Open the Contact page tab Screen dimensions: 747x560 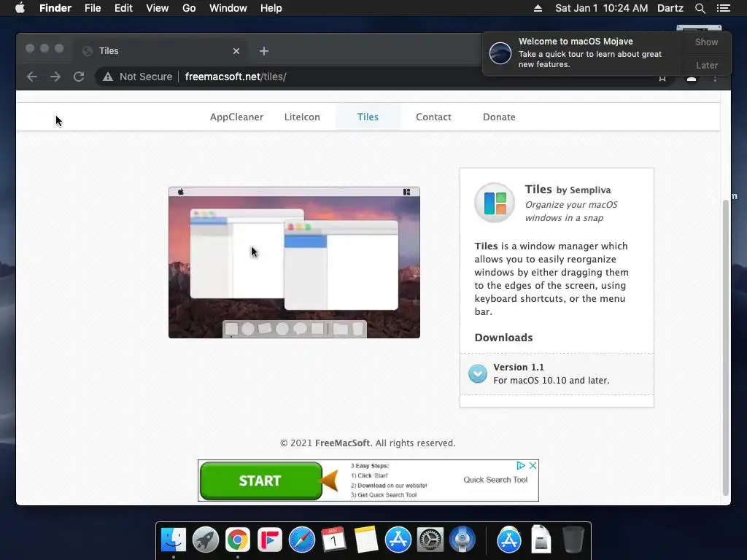click(x=433, y=117)
